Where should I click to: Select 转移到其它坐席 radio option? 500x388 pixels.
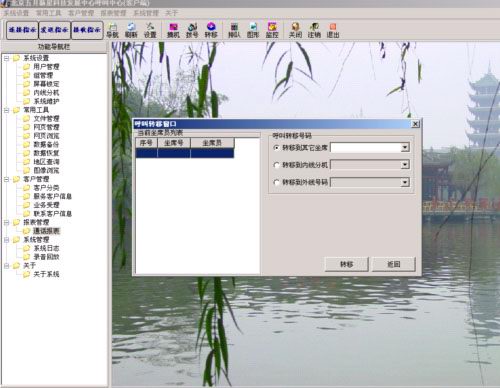pyautogui.click(x=276, y=148)
